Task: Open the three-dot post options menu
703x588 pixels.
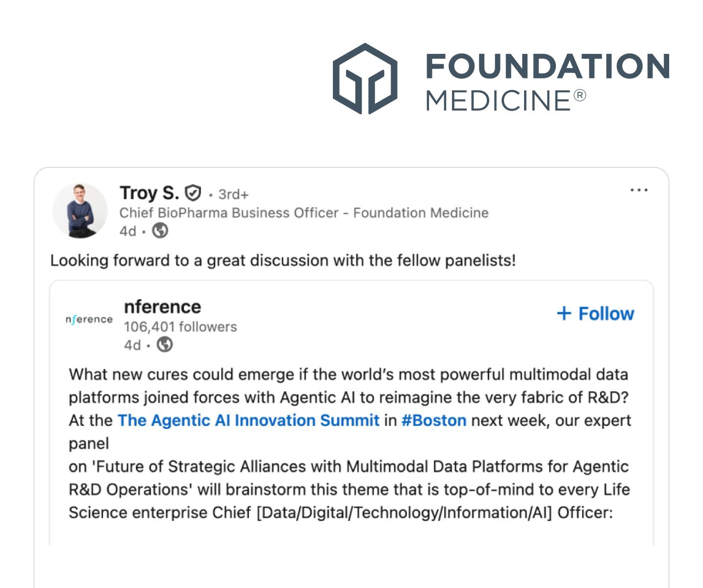Action: pos(639,190)
